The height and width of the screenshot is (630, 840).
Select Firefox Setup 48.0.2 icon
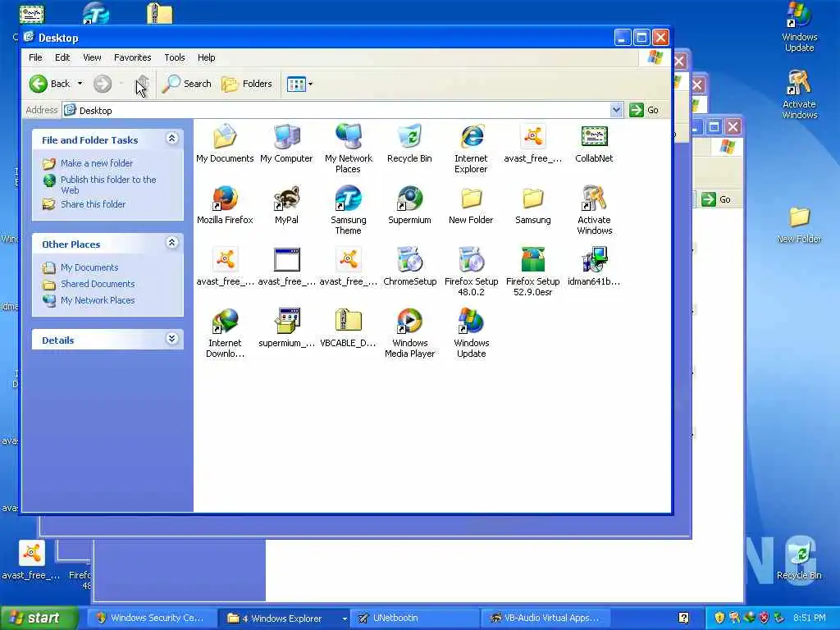[x=472, y=272]
